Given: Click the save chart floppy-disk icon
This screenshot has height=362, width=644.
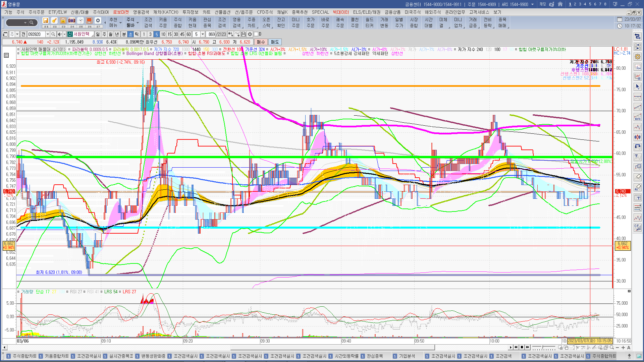Looking at the screenshot, I should 244,34.
